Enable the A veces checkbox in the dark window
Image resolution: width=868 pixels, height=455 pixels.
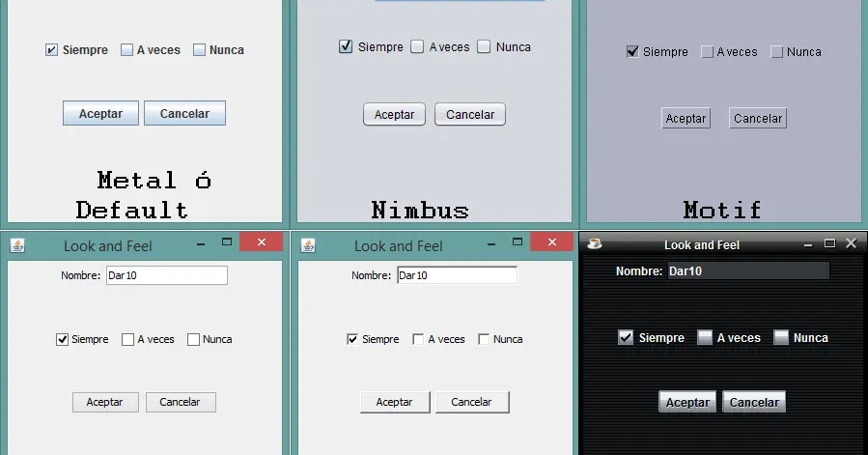click(705, 338)
